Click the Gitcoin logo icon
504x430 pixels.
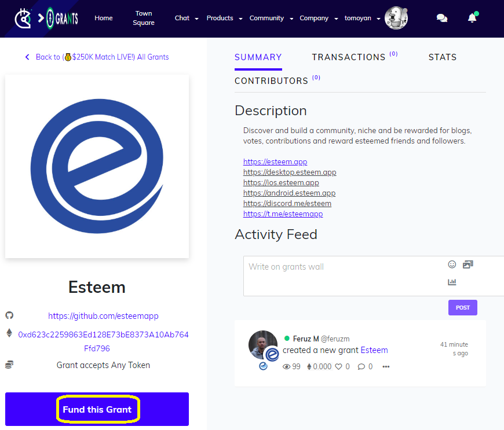tap(23, 19)
